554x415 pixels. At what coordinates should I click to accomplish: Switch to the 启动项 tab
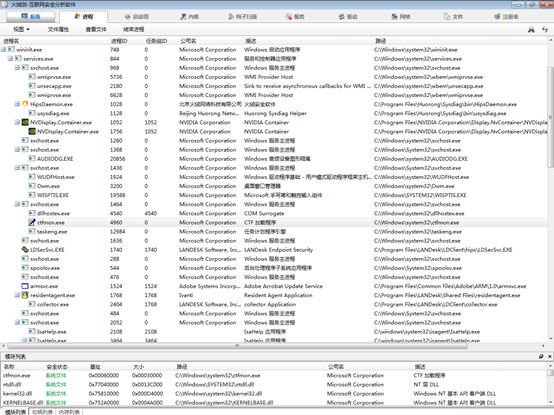[137, 17]
